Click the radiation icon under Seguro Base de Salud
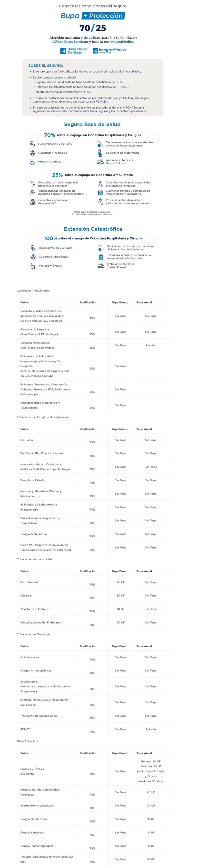This screenshot has width=197, height=868. (x=32, y=153)
